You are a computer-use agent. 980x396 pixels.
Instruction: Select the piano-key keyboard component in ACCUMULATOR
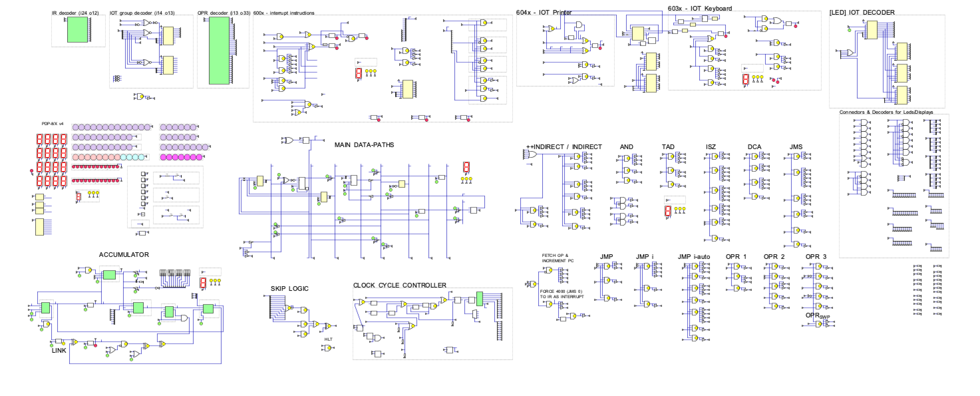[x=175, y=273]
